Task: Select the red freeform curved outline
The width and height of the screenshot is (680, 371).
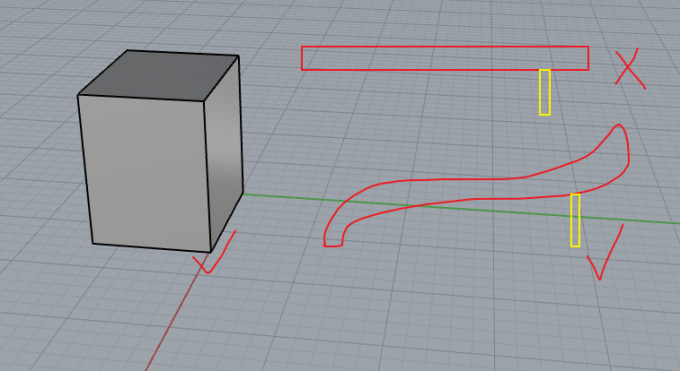Action: (x=476, y=186)
